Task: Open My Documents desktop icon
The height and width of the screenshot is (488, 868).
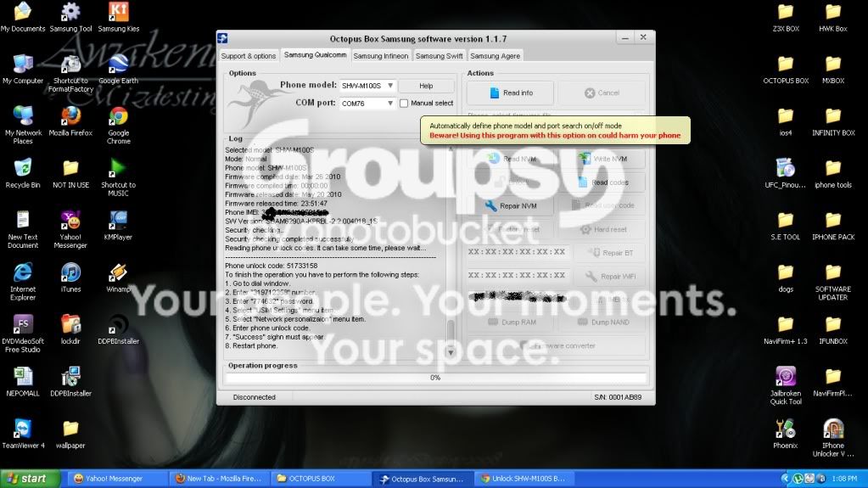Action: [23, 17]
